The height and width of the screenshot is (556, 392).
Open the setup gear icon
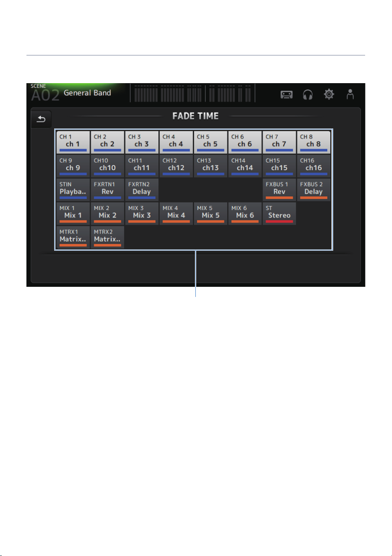tap(329, 94)
